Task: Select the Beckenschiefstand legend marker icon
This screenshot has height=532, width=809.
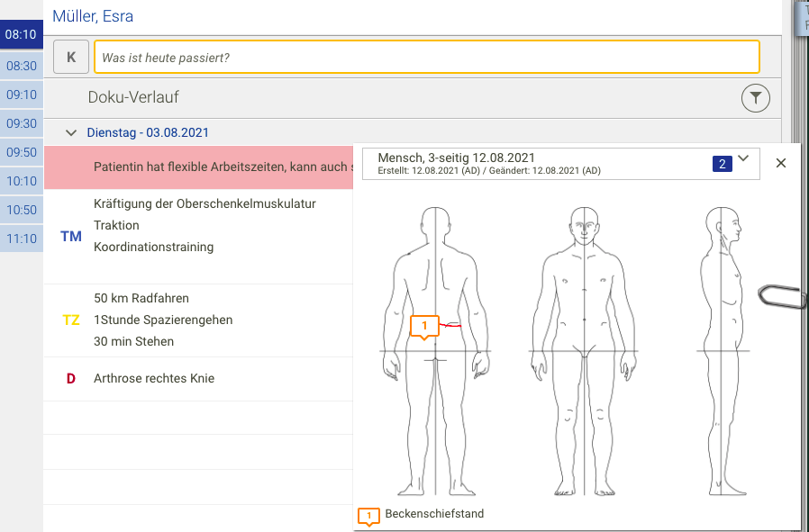Action: pos(368,517)
